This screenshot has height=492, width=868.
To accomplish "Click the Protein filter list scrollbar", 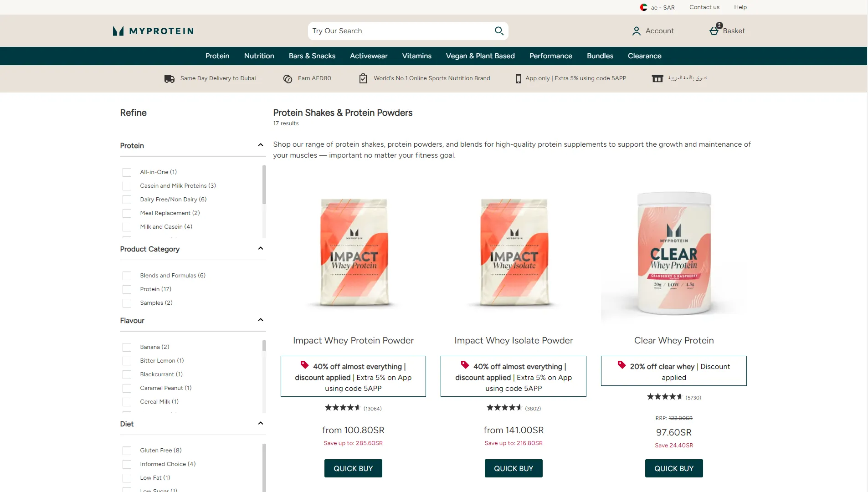I will pos(264,185).
